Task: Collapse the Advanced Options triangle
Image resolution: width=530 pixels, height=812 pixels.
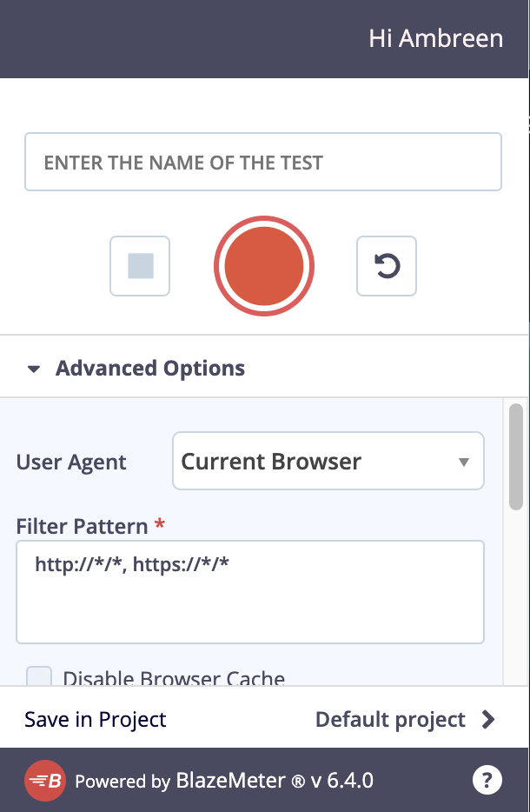Action: 34,369
